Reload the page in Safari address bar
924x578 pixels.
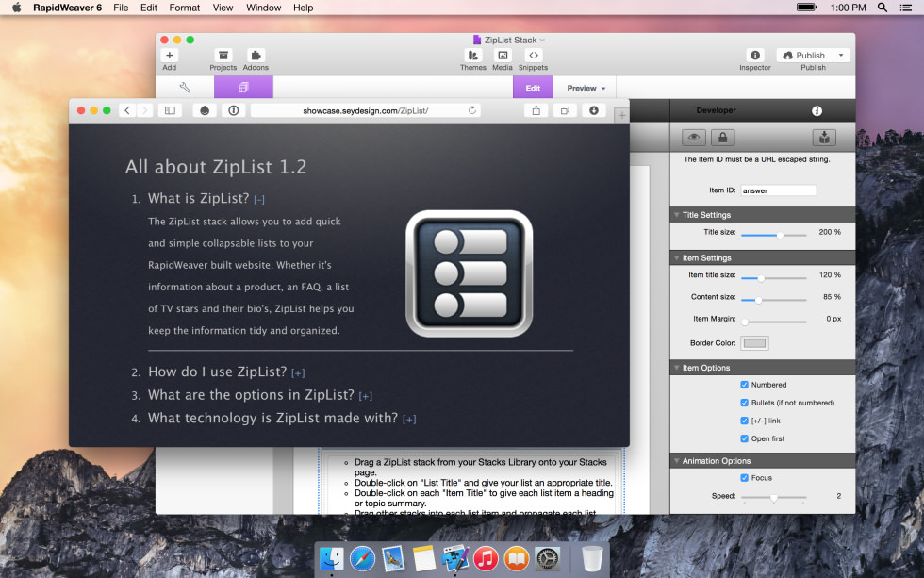click(x=472, y=110)
